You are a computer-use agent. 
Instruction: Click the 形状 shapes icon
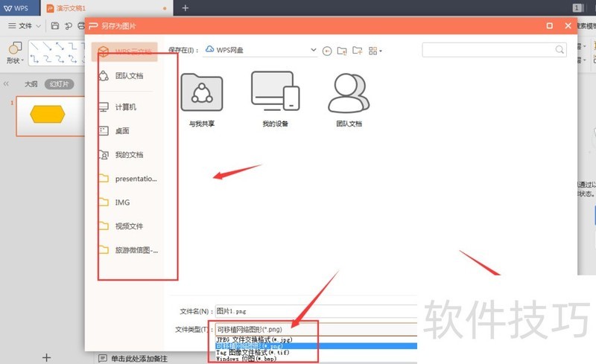point(15,52)
